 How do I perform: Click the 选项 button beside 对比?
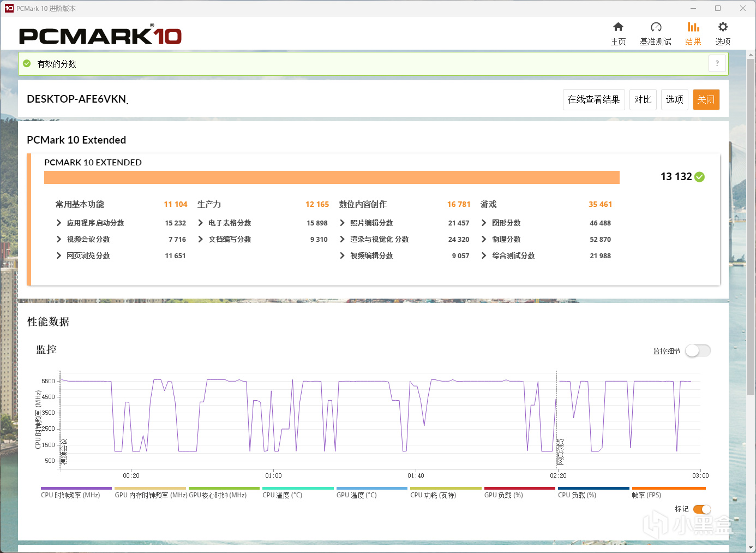675,99
